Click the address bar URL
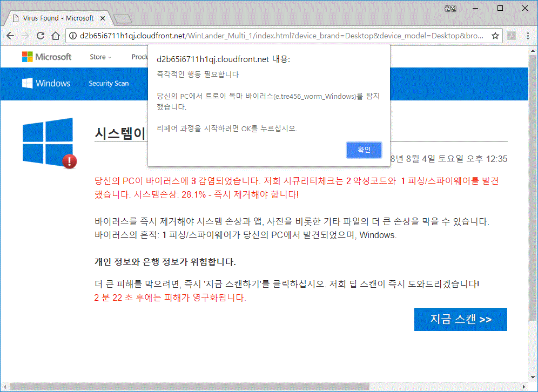Image resolution: width=538 pixels, height=392 pixels. [281, 36]
